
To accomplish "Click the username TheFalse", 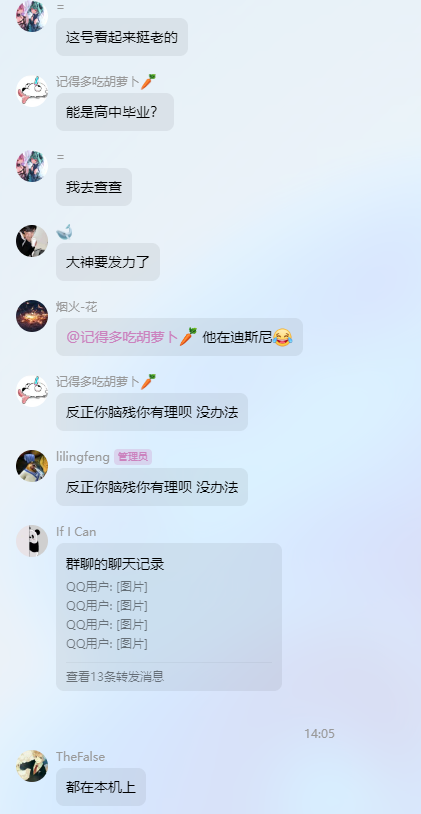I will coord(80,757).
